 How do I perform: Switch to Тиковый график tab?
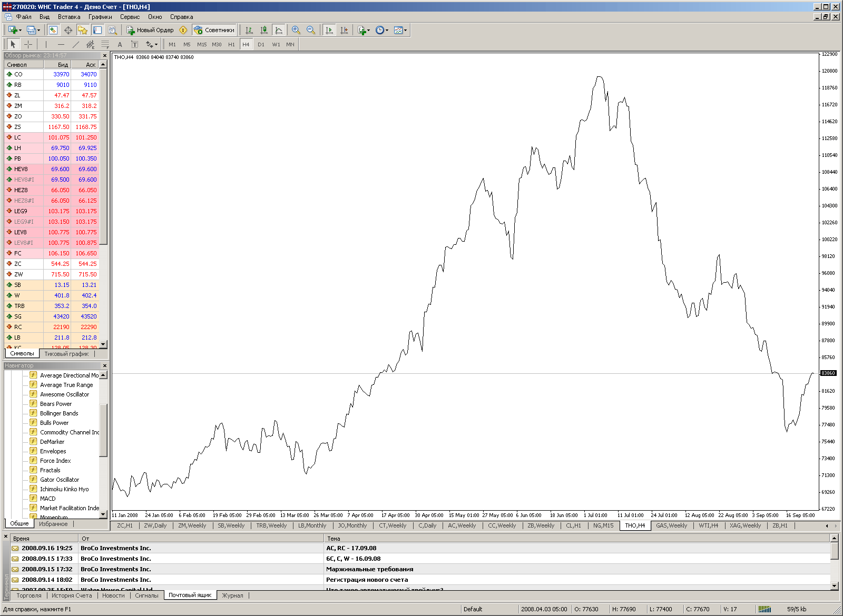coord(66,354)
